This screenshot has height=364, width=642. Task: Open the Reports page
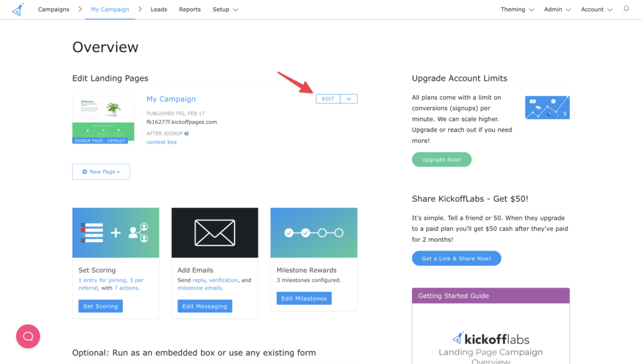click(190, 9)
